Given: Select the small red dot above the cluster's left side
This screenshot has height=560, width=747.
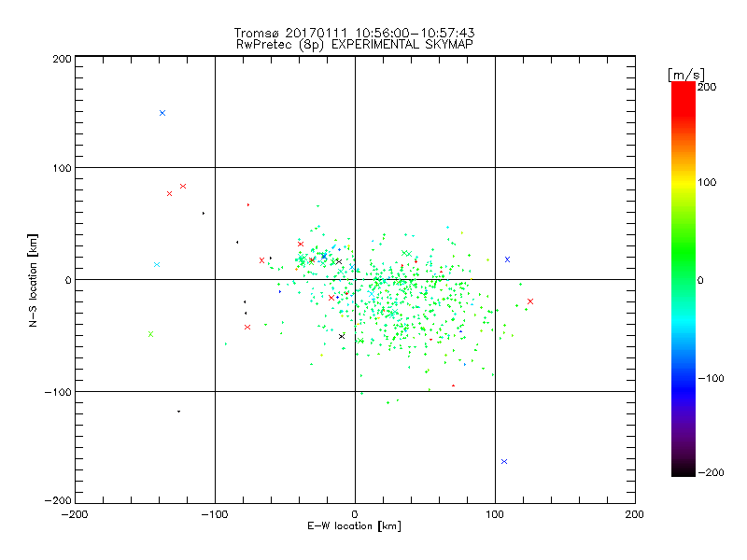Looking at the screenshot, I should click(248, 204).
